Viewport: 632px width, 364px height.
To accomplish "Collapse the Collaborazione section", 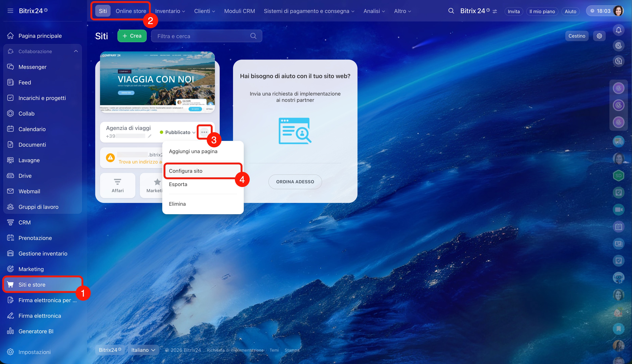I will tap(76, 51).
